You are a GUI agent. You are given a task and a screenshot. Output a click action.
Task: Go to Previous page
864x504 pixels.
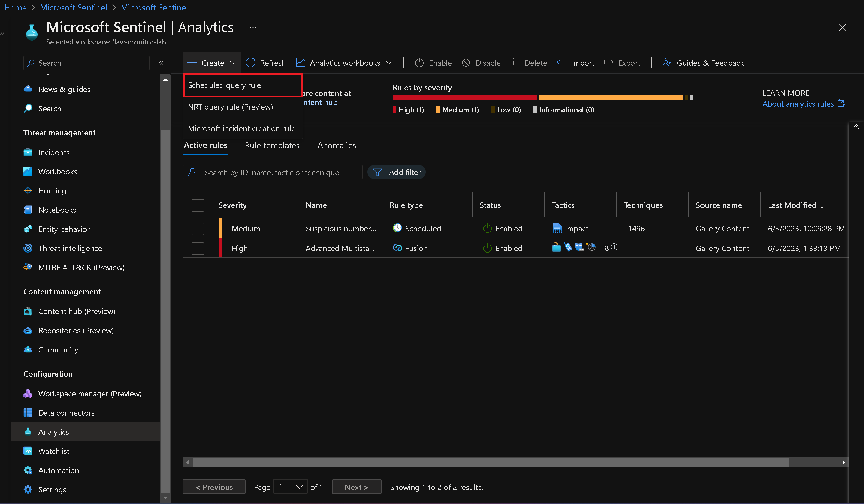tap(214, 487)
